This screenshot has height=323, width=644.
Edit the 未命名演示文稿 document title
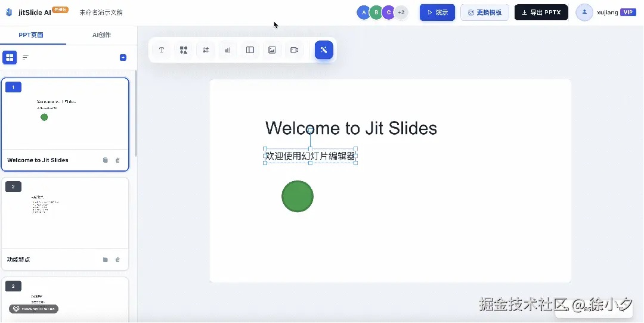click(x=101, y=13)
